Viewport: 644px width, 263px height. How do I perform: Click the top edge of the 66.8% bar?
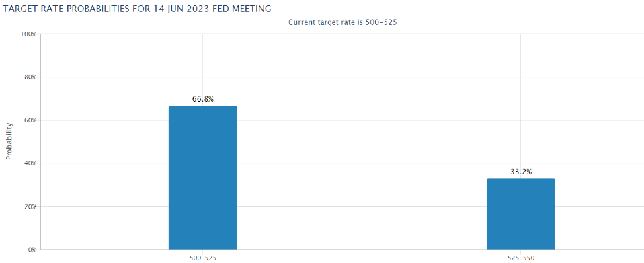pyautogui.click(x=203, y=106)
